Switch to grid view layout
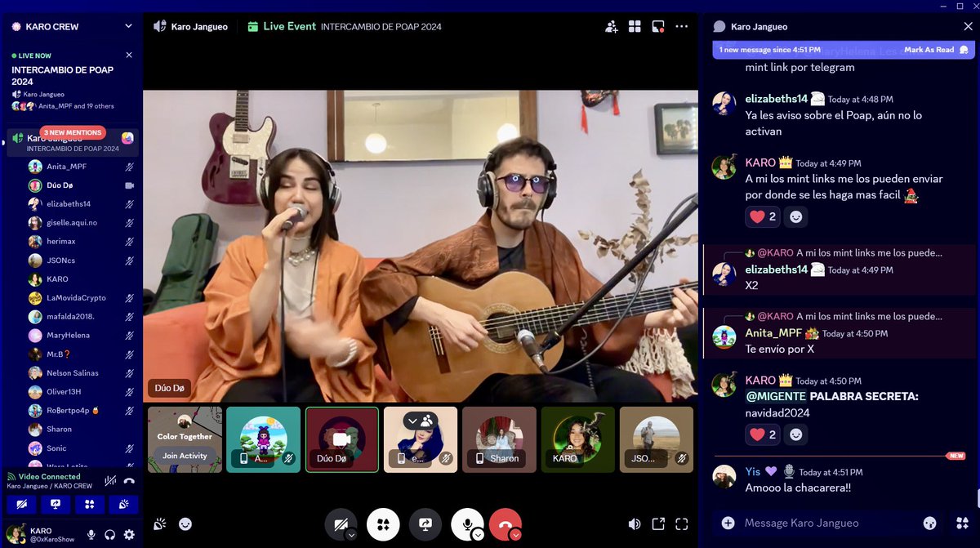This screenshot has width=980, height=548. (635, 26)
